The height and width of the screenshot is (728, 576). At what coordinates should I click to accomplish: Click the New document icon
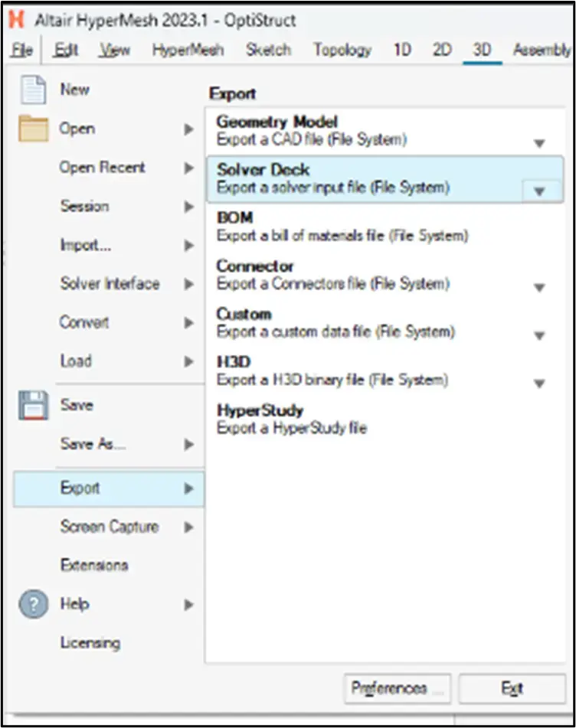[33, 90]
